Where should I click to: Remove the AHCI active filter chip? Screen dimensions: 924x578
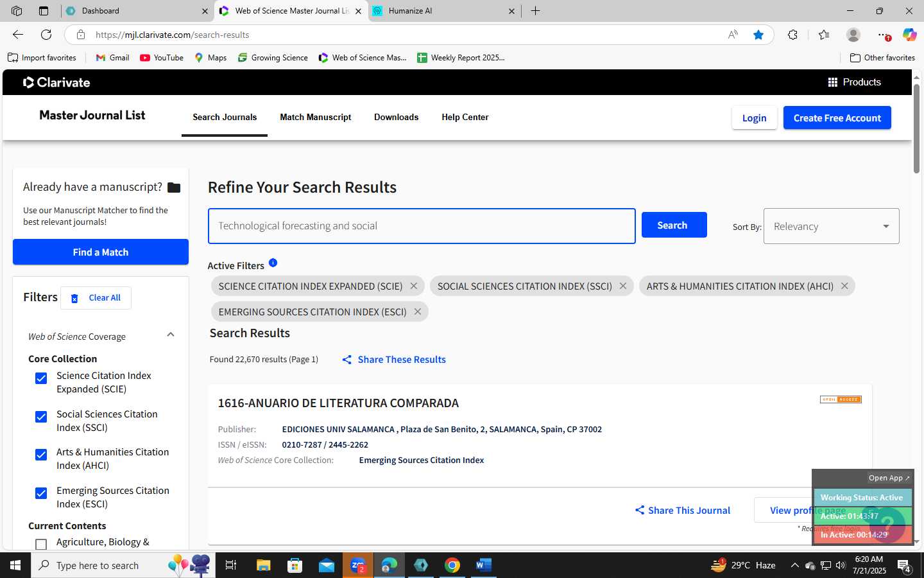click(844, 286)
